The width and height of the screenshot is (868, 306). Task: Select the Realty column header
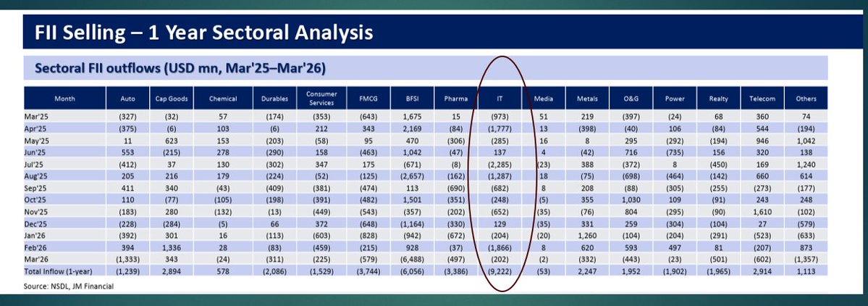coord(719,99)
